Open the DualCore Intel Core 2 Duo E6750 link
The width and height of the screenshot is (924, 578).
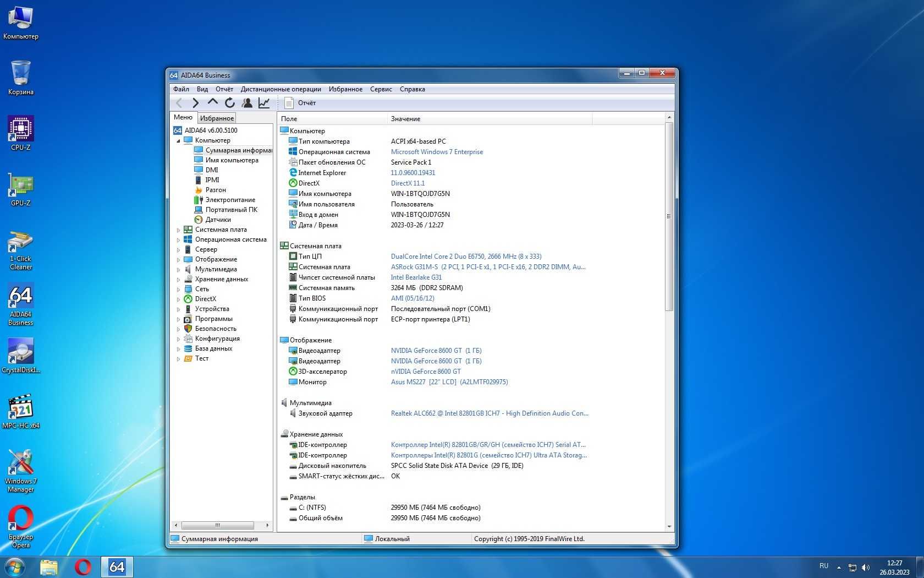tap(466, 257)
